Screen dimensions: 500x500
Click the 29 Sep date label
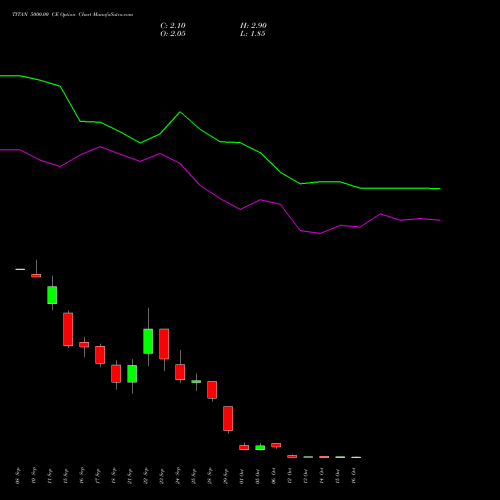tap(226, 476)
